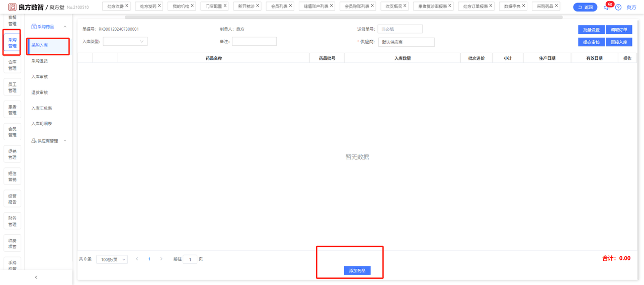Click the horizontal tab bar scrollbar
This screenshot has width=644, height=285.
pos(344,17)
